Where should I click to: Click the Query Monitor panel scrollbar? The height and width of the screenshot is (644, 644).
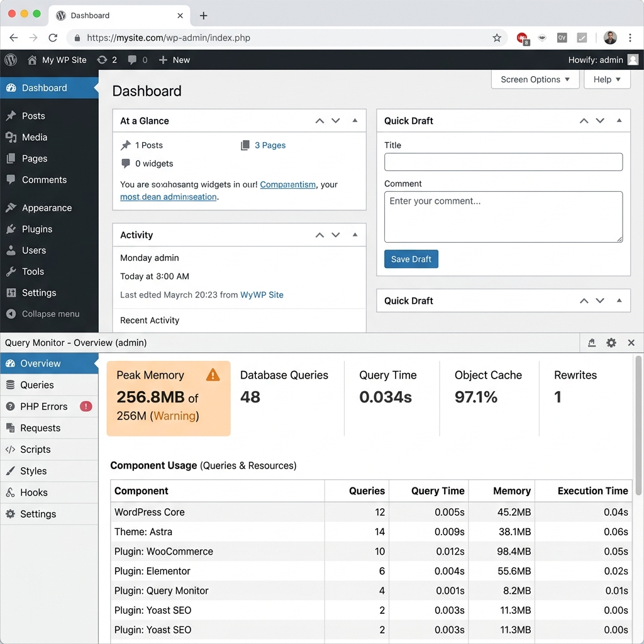(638, 426)
